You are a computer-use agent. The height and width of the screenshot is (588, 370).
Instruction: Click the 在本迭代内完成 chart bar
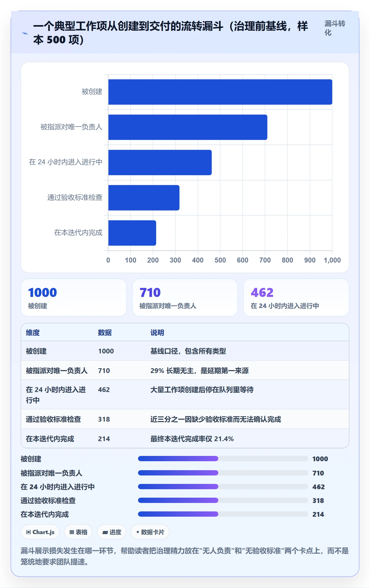pos(132,233)
